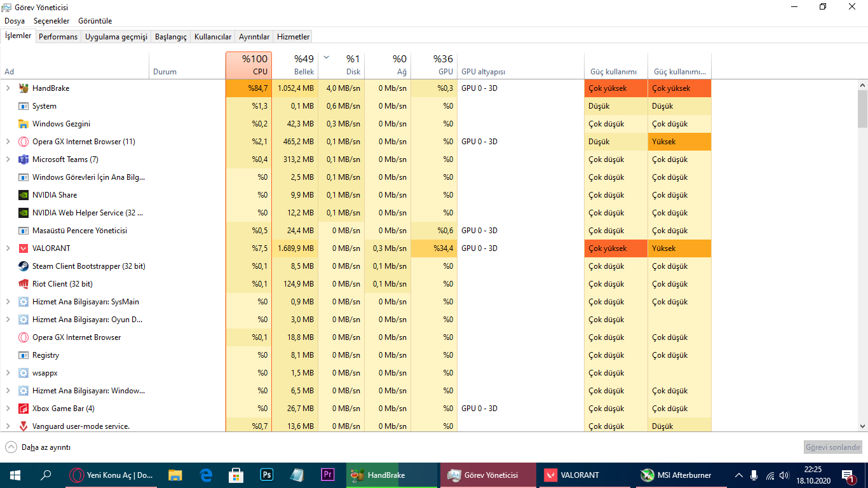Click the scrollbar down arrow

[862, 426]
